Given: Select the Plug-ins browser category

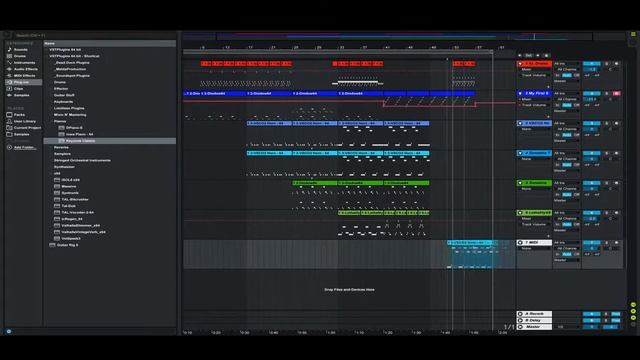Looking at the screenshot, I should point(23,82).
